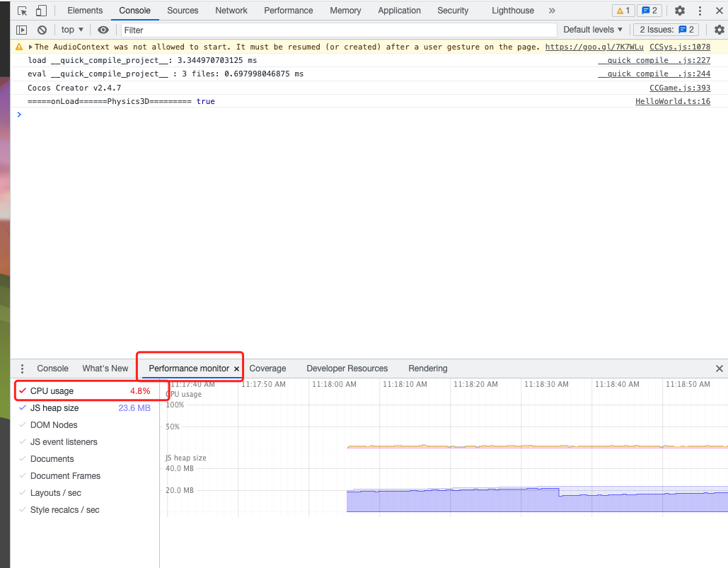Click the 'true' value in Physics3D log
The image size is (728, 568).
(206, 101)
